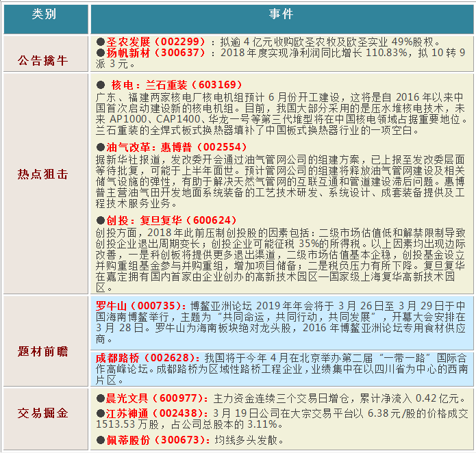Click stock name 罗牛山（000735）
Screen dimensions: 476x453
tap(142, 306)
